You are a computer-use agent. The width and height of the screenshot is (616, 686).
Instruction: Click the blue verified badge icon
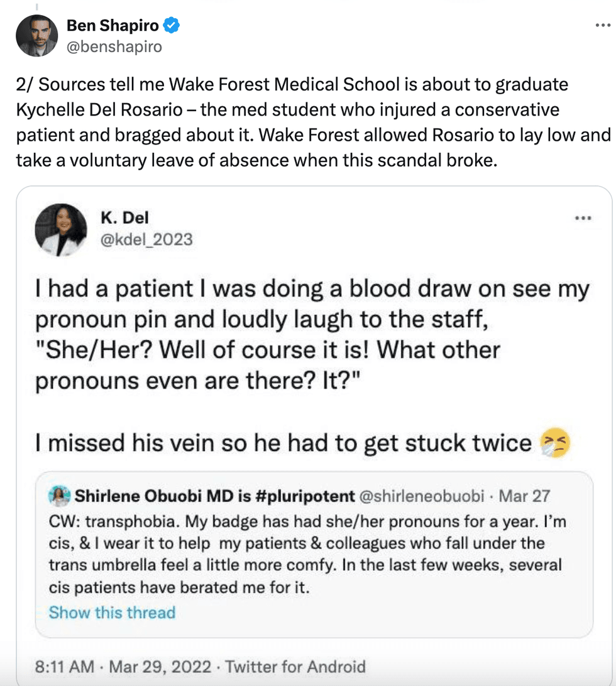click(x=172, y=26)
